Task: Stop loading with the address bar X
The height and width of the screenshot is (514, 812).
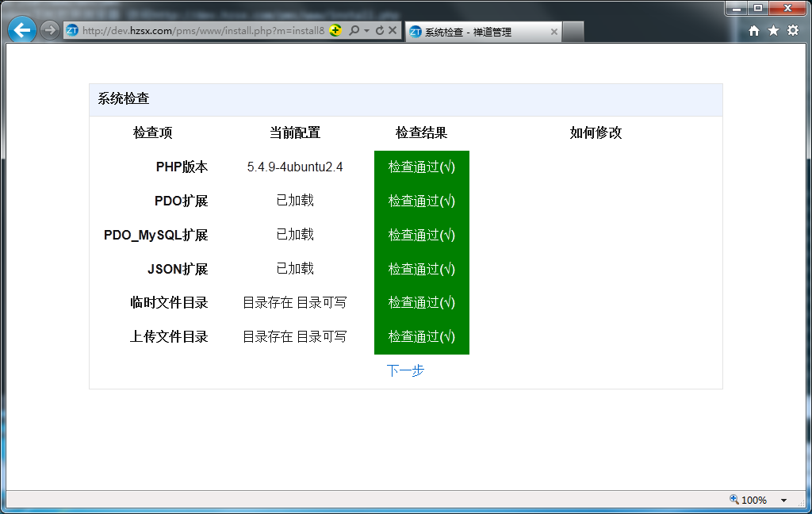Action: [x=393, y=31]
